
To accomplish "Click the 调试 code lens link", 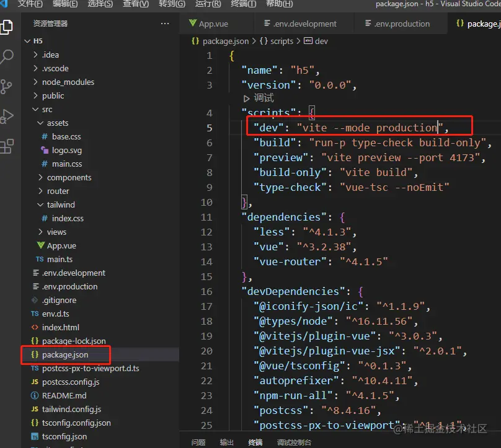I will 264,98.
